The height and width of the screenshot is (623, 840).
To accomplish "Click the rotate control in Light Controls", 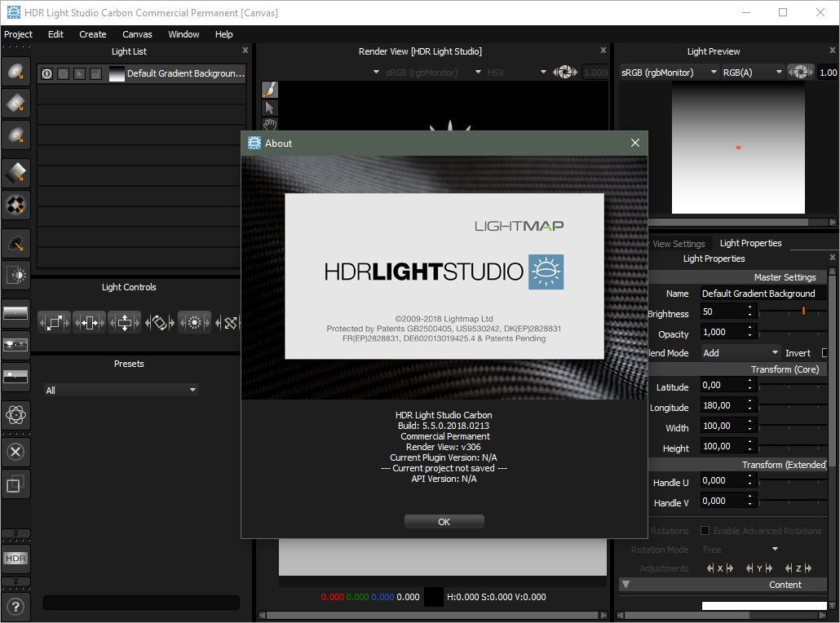I will click(160, 322).
